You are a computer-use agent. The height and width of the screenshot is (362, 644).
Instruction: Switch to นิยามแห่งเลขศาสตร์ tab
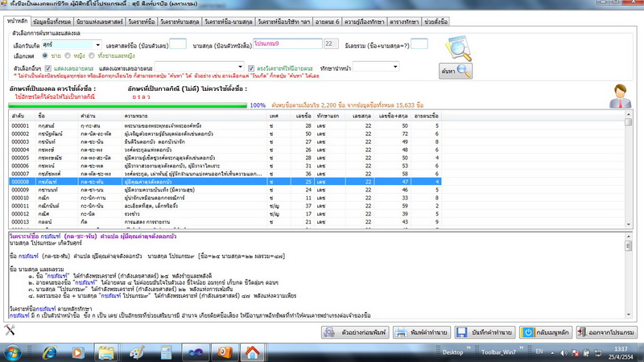[x=99, y=22]
